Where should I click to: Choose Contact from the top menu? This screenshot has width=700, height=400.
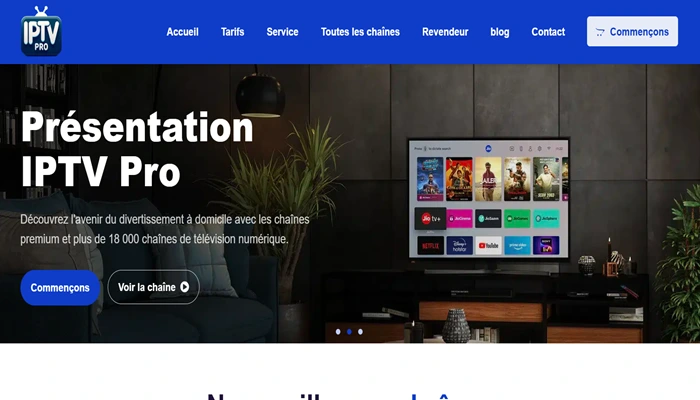coord(548,32)
